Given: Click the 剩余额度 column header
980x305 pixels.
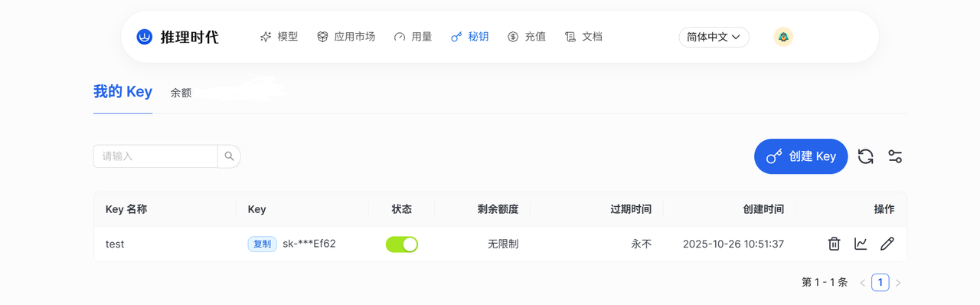Looking at the screenshot, I should coord(498,209).
